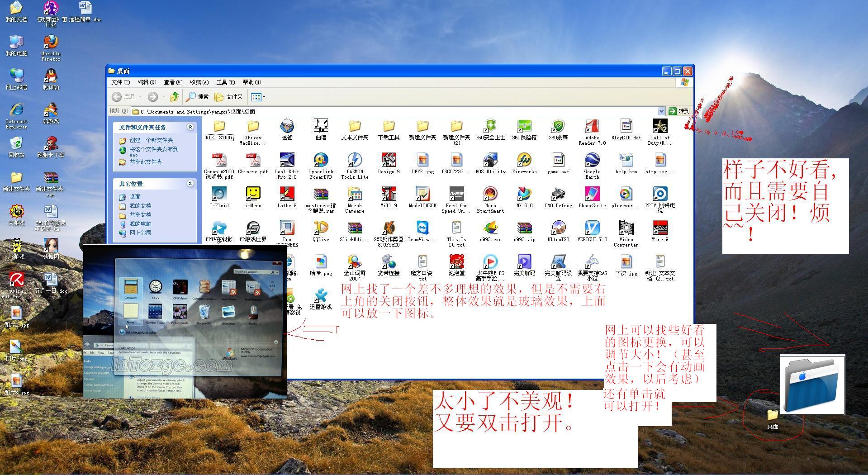The height and width of the screenshot is (475, 868).
Task: Go up one folder level
Action: [x=175, y=96]
